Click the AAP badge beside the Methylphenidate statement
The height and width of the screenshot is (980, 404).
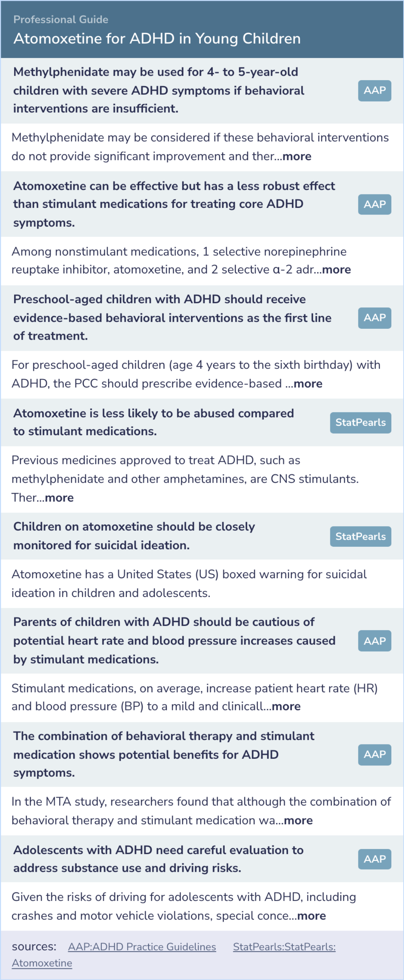coord(374,91)
